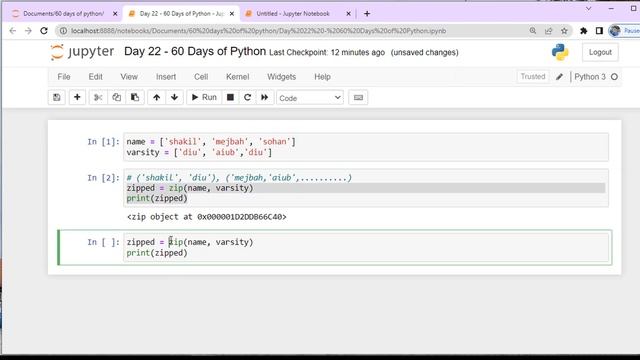
Task: Click the Python logo icon
Action: [x=560, y=52]
